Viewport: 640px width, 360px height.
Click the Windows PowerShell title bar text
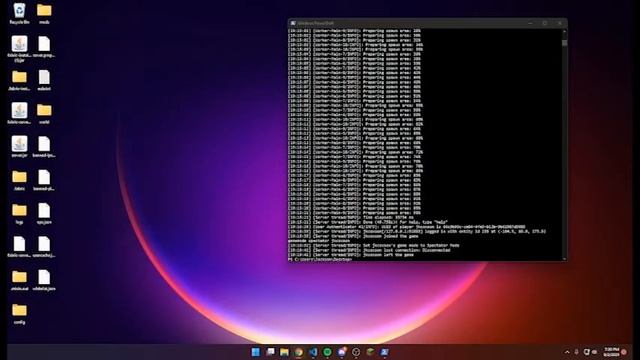(x=316, y=23)
